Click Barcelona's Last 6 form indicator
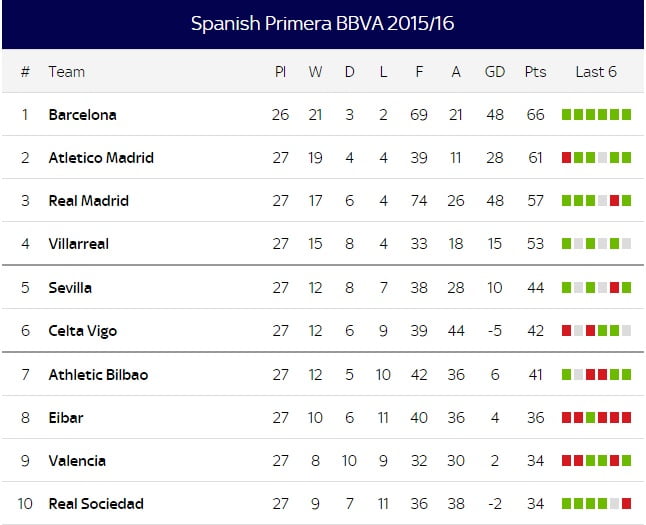Viewport: 646px width, 525px height. 596,115
